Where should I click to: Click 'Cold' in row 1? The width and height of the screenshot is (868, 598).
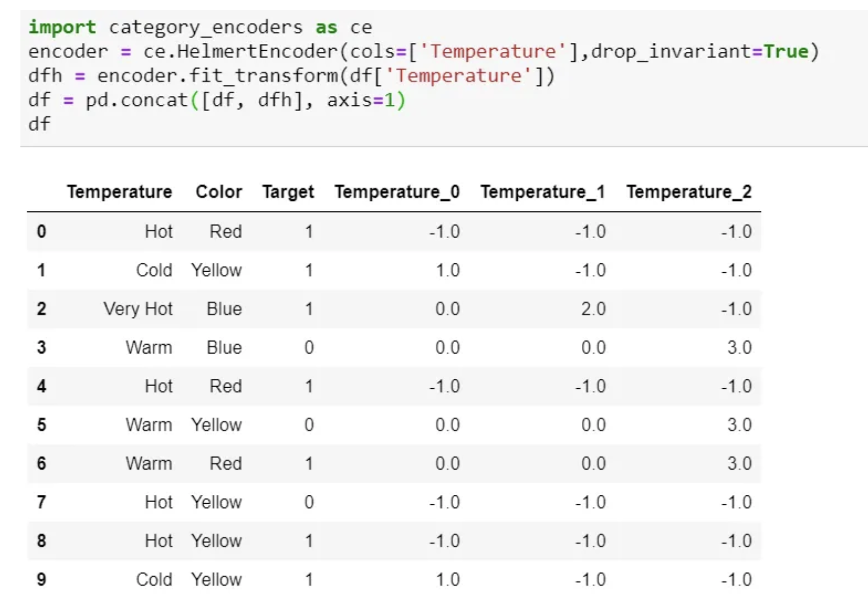coord(154,270)
